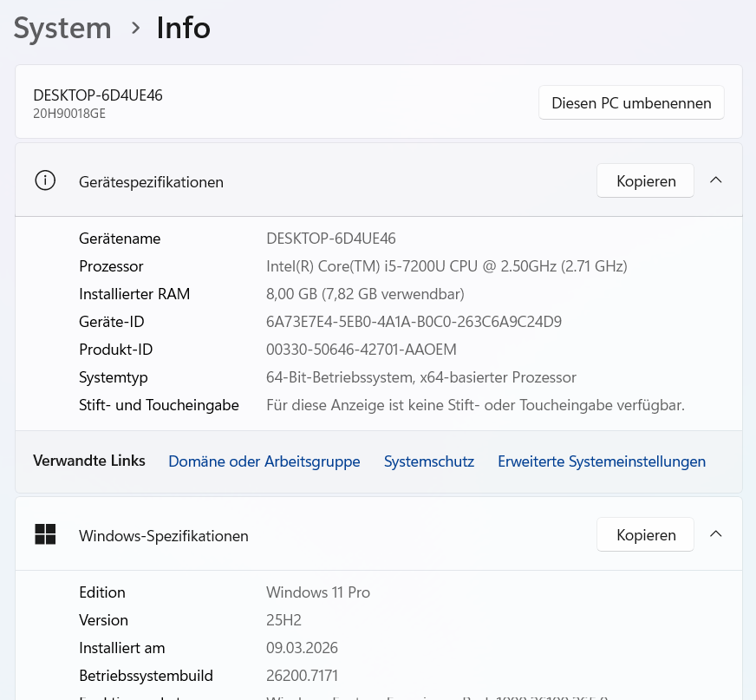Click the Installiert am label
Viewport: 756px width, 700px height.
tap(122, 647)
